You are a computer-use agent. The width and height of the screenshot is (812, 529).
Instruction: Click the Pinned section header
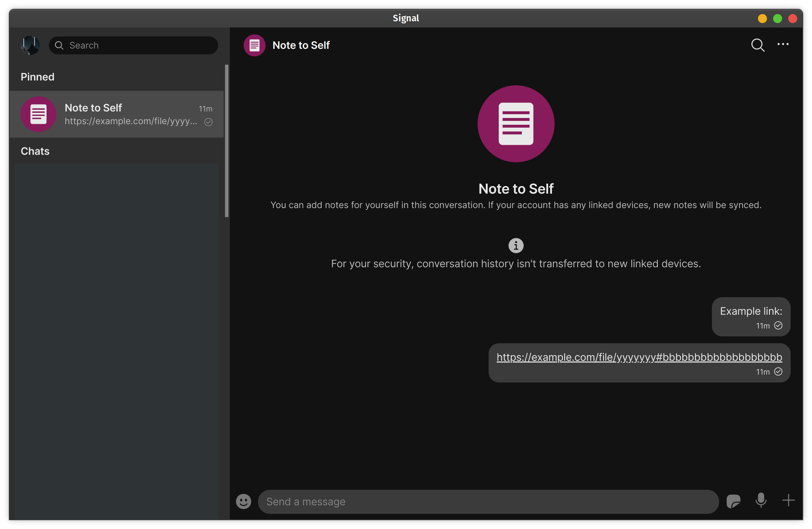click(38, 77)
